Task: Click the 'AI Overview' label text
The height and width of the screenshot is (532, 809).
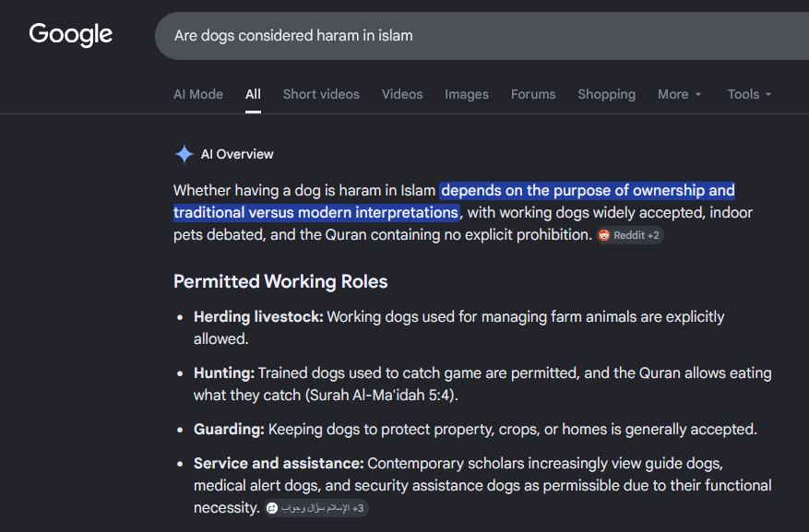Action: tap(237, 154)
